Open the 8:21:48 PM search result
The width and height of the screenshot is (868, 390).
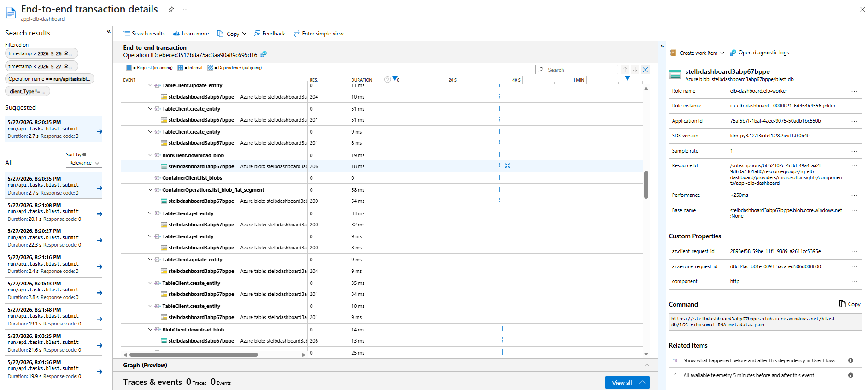click(53, 317)
